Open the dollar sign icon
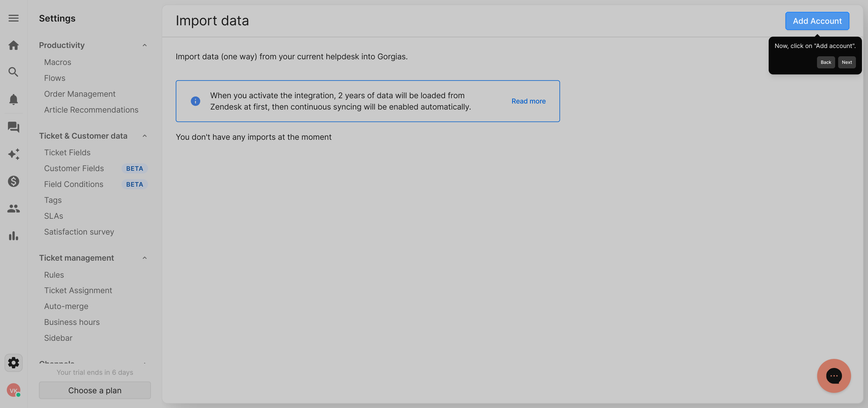The image size is (868, 408). pos(14,181)
